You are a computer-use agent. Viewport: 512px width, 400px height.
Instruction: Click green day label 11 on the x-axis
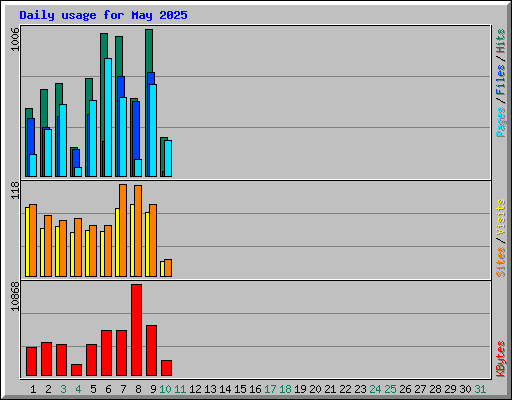pyautogui.click(x=180, y=389)
